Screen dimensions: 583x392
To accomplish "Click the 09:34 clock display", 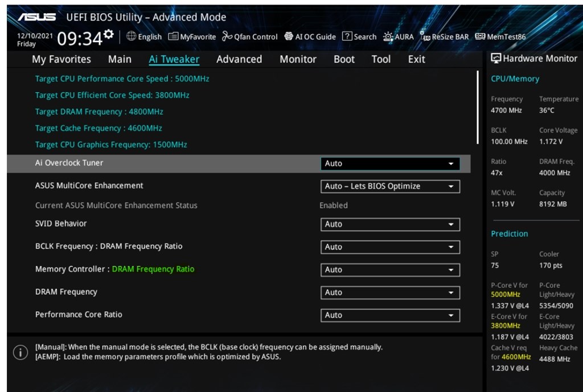I will coord(80,38).
